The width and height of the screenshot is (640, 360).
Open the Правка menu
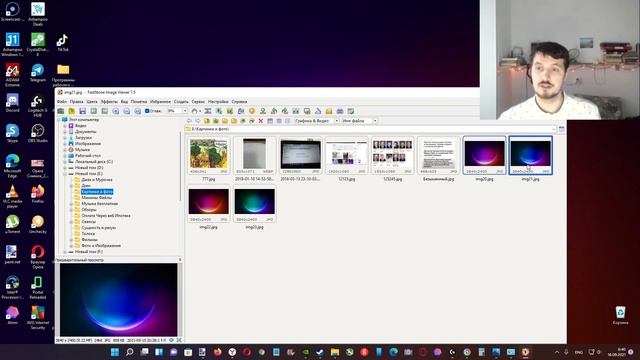point(76,102)
